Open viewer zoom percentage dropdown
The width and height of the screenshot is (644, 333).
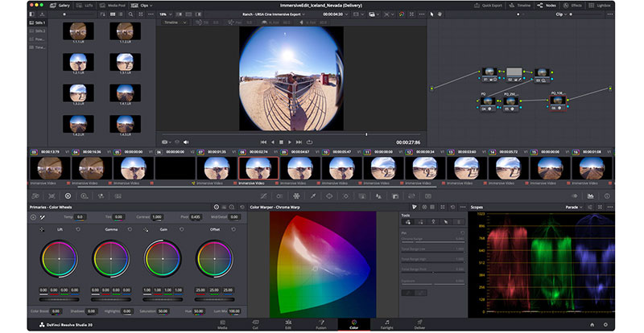165,14
